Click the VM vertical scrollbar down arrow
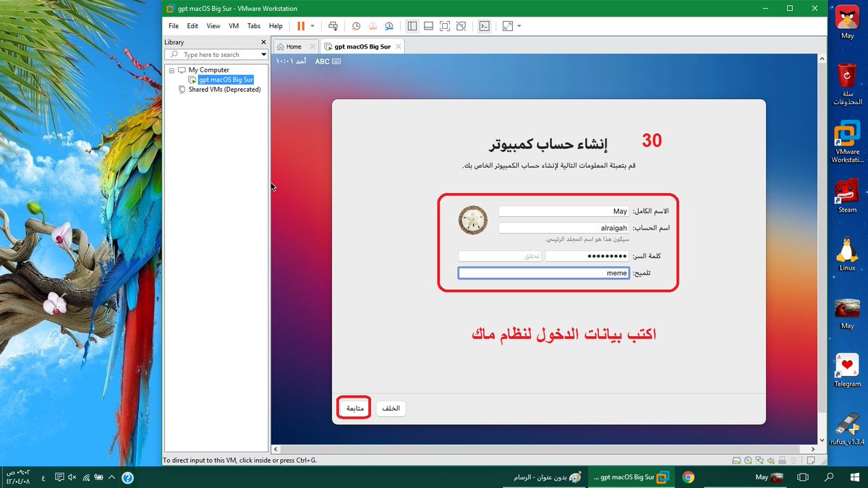The width and height of the screenshot is (868, 488). click(821, 440)
